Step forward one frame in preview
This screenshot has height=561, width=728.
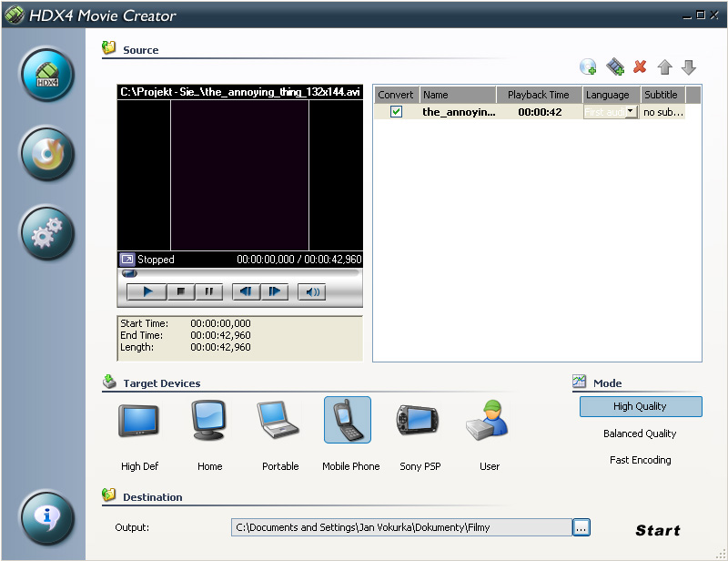click(275, 292)
